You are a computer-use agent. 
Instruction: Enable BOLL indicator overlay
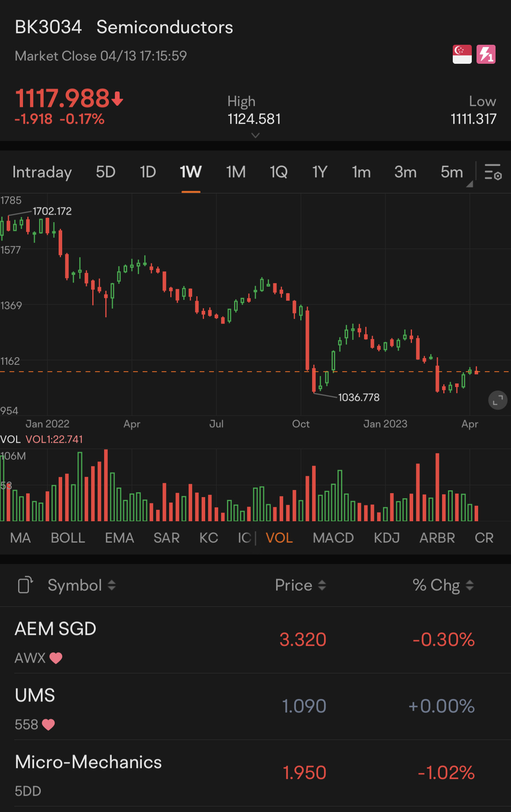coord(68,538)
